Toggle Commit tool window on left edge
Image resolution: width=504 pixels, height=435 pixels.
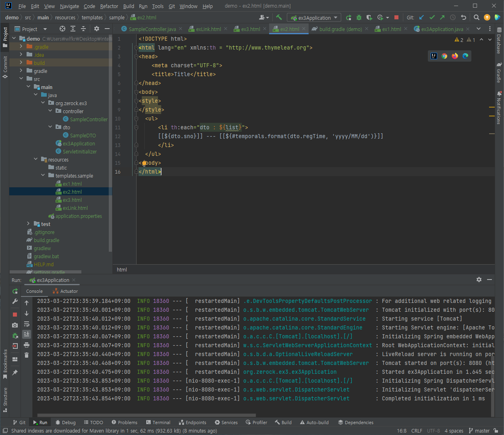pos(5,67)
